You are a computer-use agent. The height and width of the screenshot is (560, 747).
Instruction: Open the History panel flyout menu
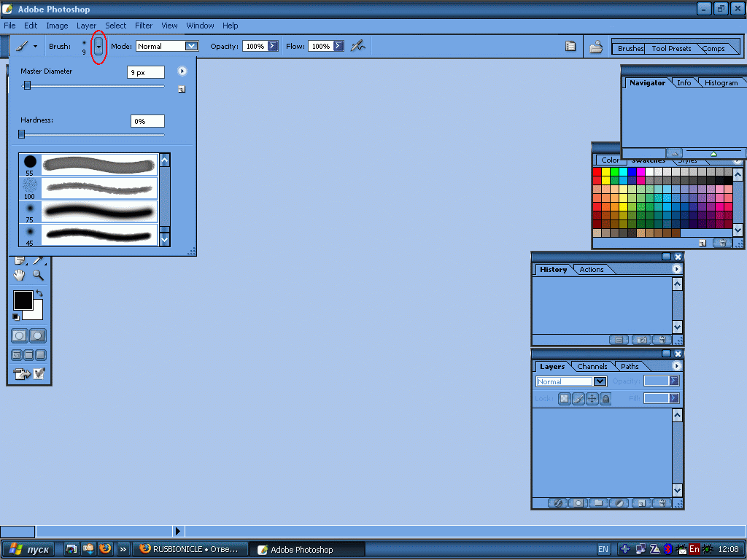tap(676, 269)
